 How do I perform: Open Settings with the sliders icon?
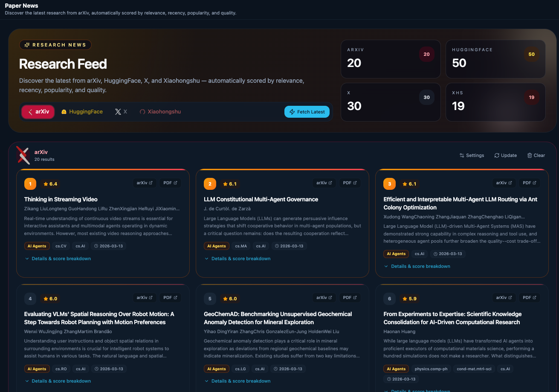coord(462,156)
